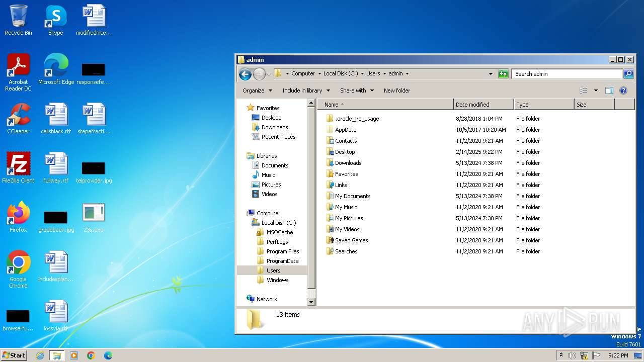Select the FileZilla Client desktop shortcut
This screenshot has height=362, width=644.
point(18,168)
